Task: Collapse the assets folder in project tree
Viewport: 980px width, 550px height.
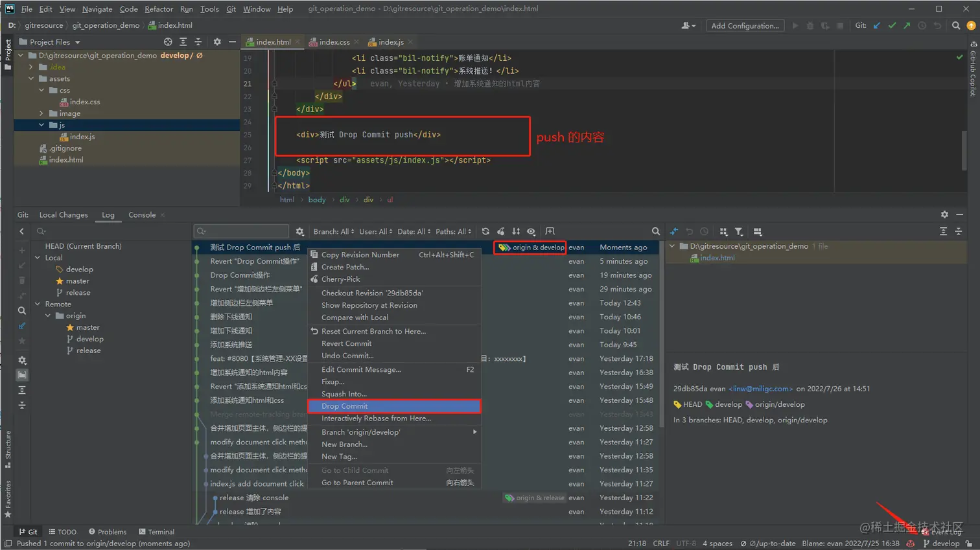Action: click(31, 78)
